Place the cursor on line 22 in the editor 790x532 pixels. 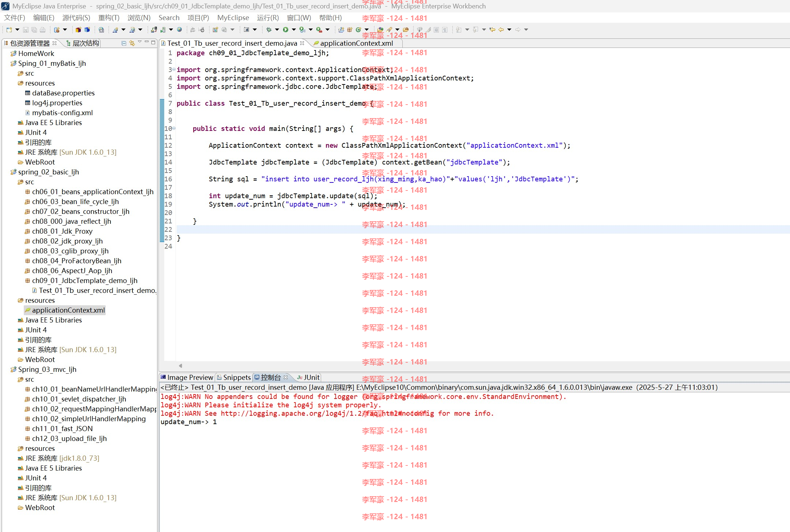point(483,229)
